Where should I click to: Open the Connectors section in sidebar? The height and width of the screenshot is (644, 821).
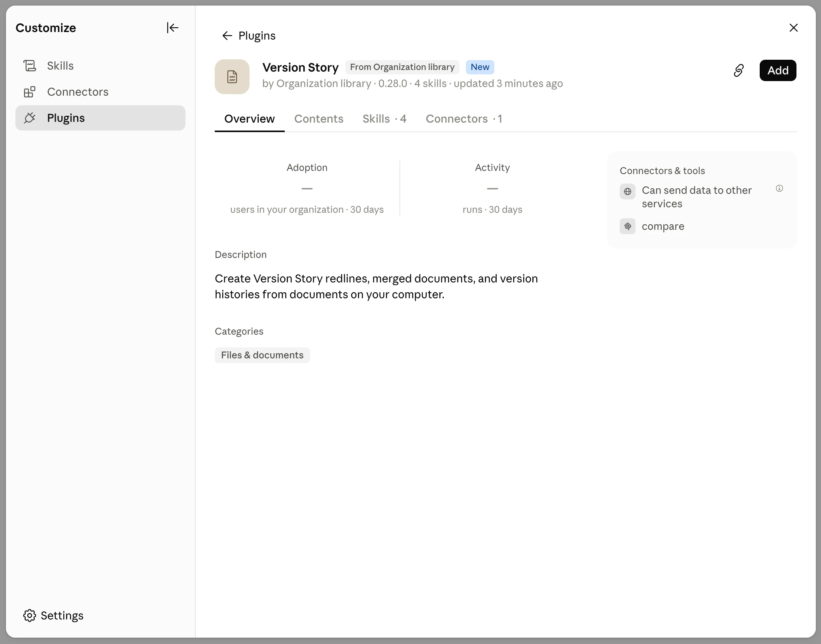click(x=100, y=92)
